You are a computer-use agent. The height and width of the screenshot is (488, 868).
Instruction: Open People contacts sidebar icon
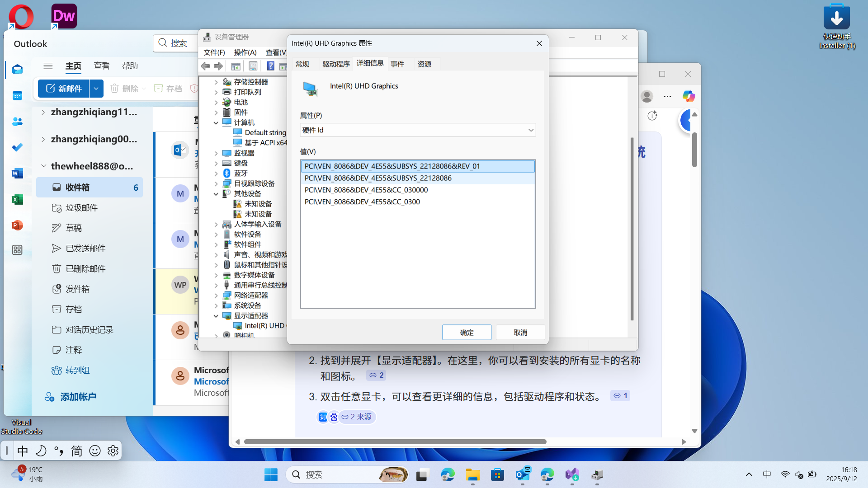click(x=17, y=122)
